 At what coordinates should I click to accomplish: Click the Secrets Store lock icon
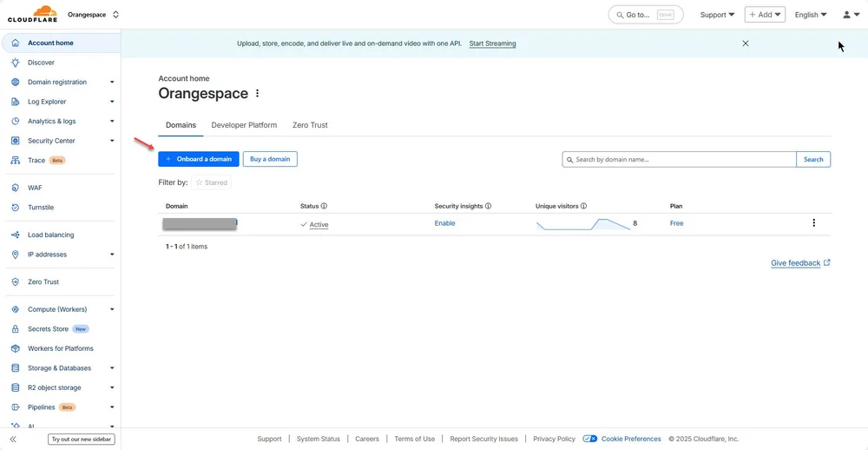pos(16,329)
